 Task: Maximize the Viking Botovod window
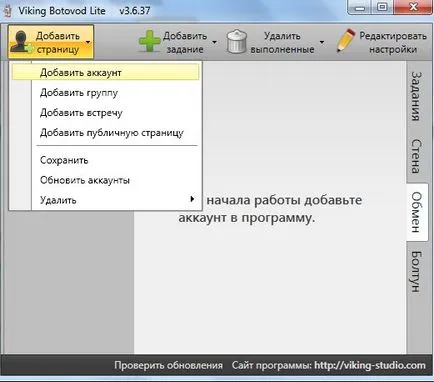[382, 7]
